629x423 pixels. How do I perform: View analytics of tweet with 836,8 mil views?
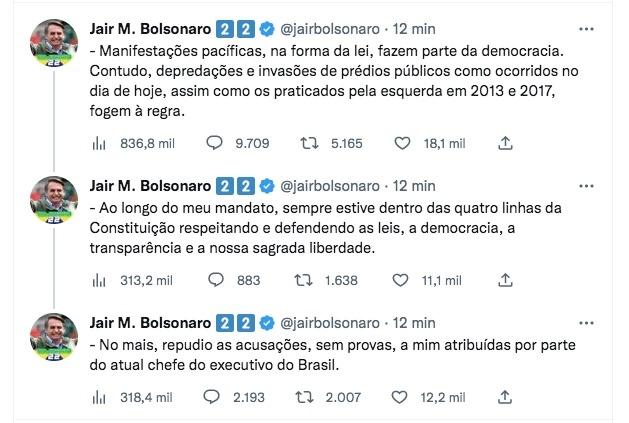[x=99, y=143]
